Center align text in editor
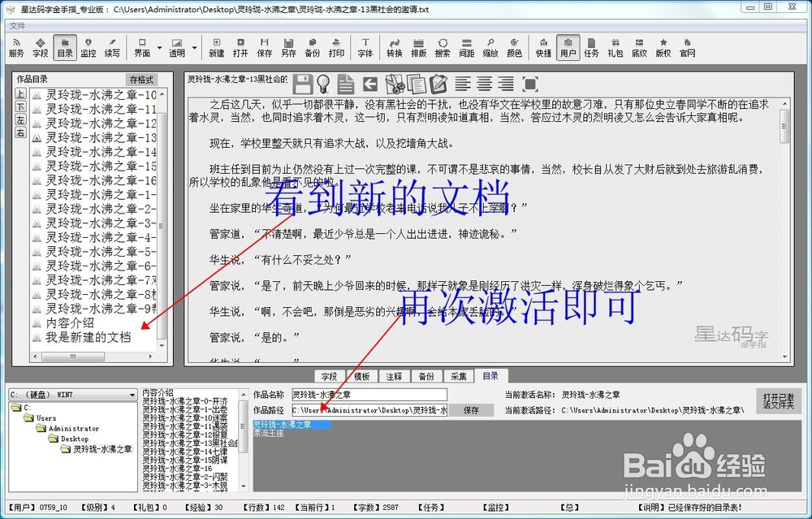 pos(484,84)
